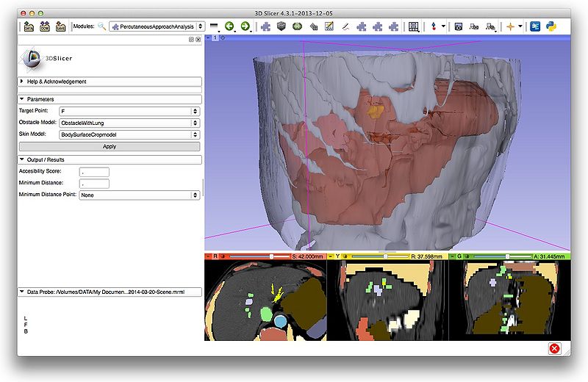The height and width of the screenshot is (382, 588).
Task: Open the screenshot capture tool
Action: coord(458,26)
